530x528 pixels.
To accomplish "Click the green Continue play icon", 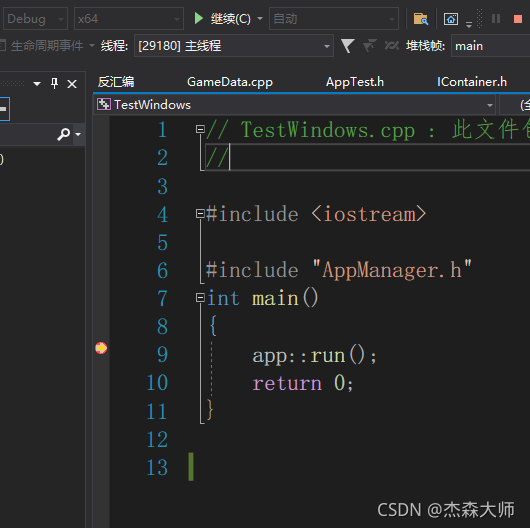I will point(199,18).
